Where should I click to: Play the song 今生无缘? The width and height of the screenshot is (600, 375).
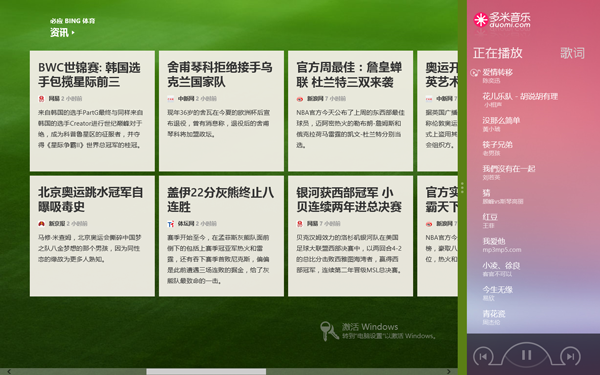[x=497, y=290]
